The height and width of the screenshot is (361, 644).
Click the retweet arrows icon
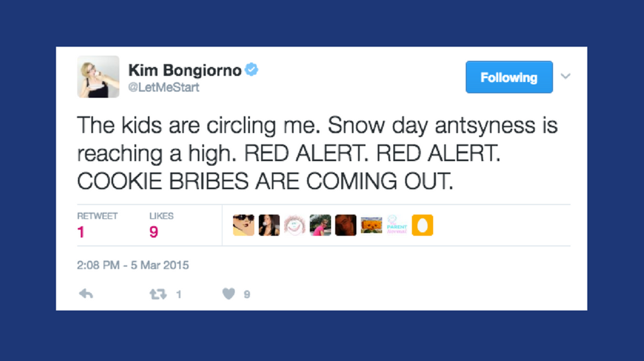(158, 294)
